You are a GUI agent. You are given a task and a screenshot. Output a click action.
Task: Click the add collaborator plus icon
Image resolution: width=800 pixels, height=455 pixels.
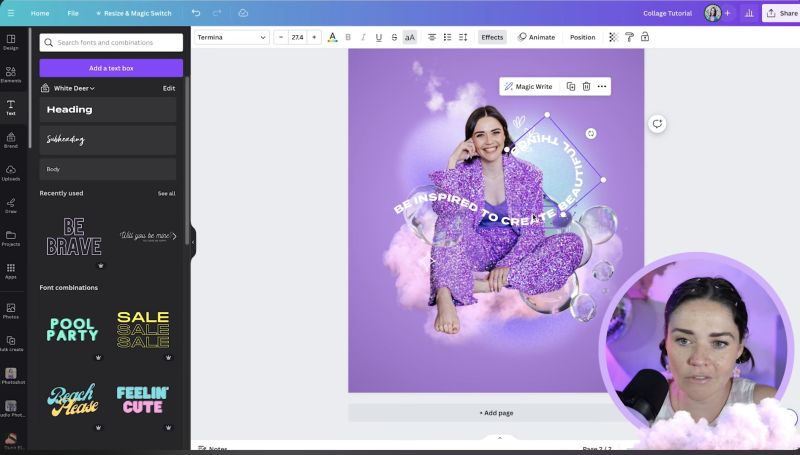tap(728, 13)
